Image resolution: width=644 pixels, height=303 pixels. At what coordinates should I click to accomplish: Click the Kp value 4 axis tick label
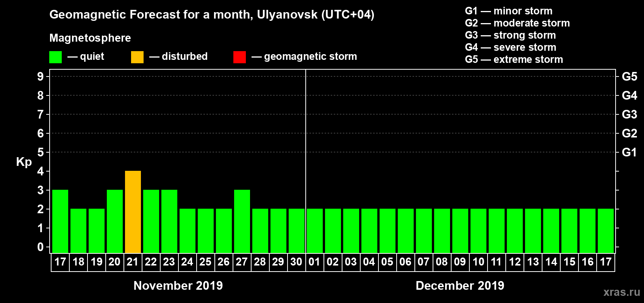[x=41, y=171]
